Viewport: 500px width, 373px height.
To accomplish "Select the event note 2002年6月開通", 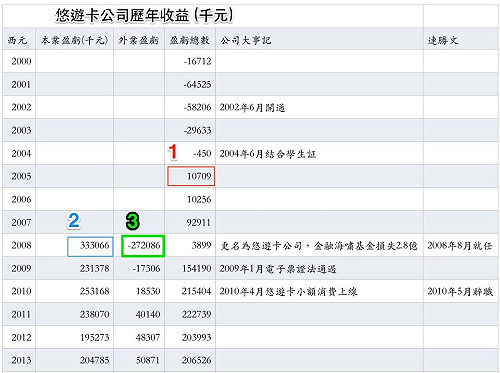I will 252,108.
